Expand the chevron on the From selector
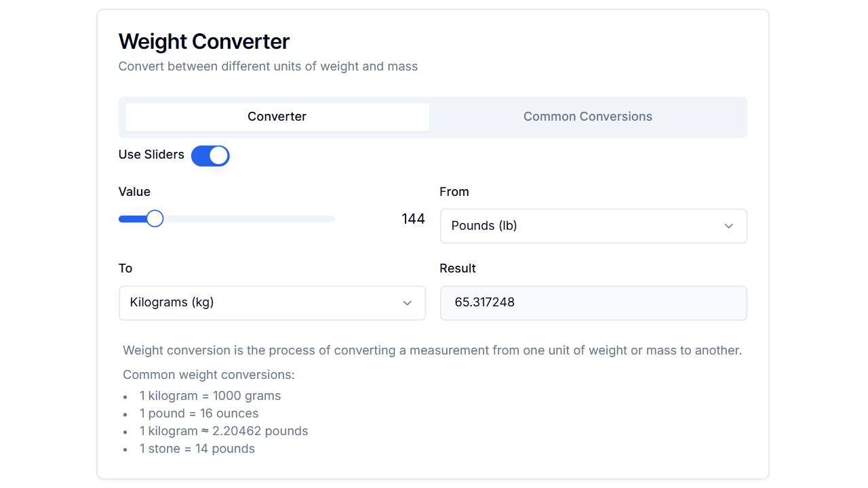 (x=729, y=226)
